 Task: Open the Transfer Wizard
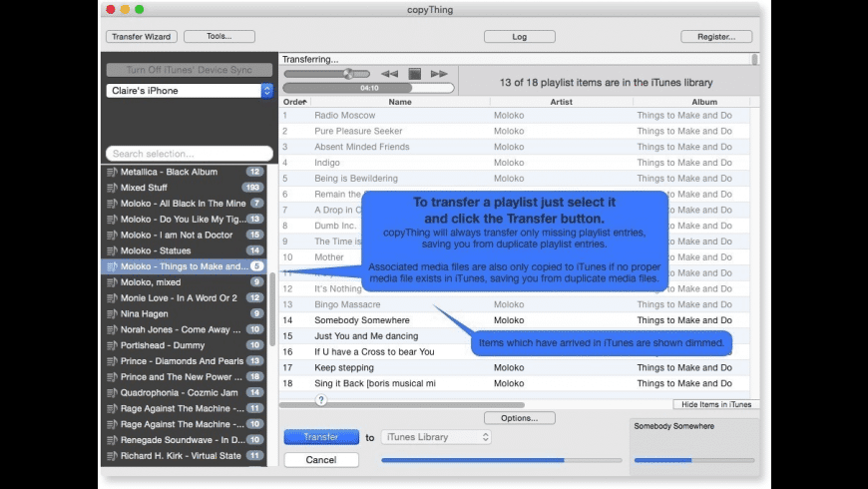point(142,37)
